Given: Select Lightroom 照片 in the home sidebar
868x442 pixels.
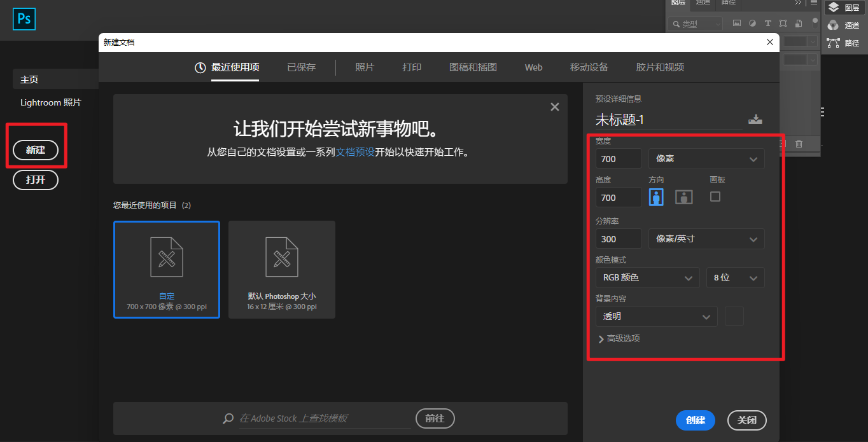Looking at the screenshot, I should tap(51, 102).
